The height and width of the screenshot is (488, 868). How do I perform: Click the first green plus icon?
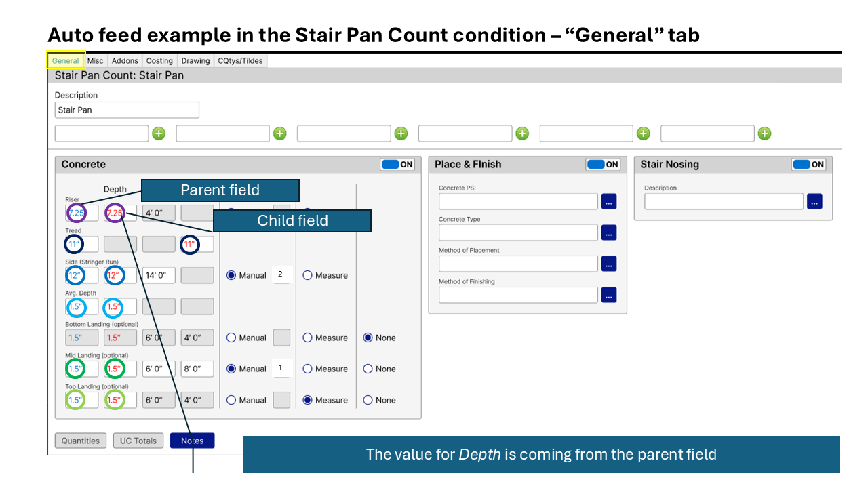pos(158,134)
